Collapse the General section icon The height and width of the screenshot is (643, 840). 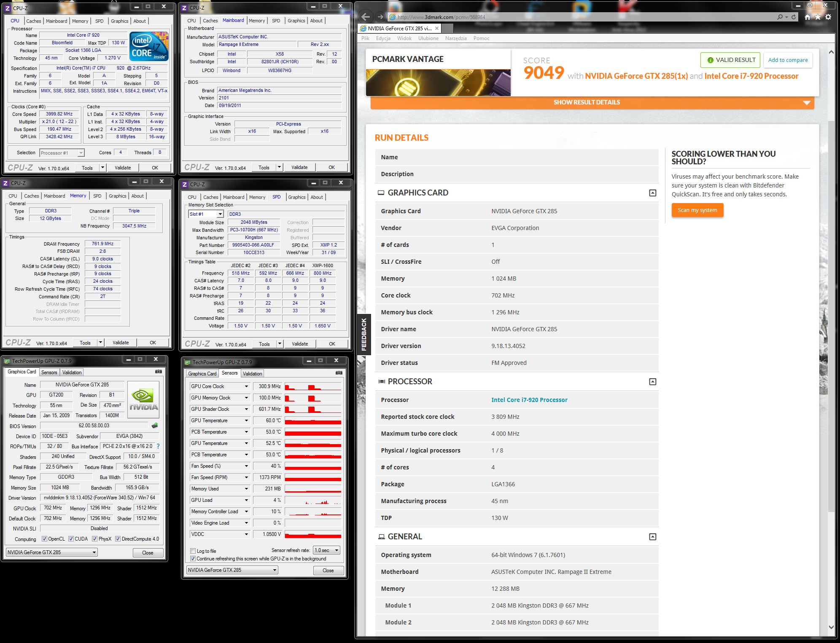click(x=652, y=536)
